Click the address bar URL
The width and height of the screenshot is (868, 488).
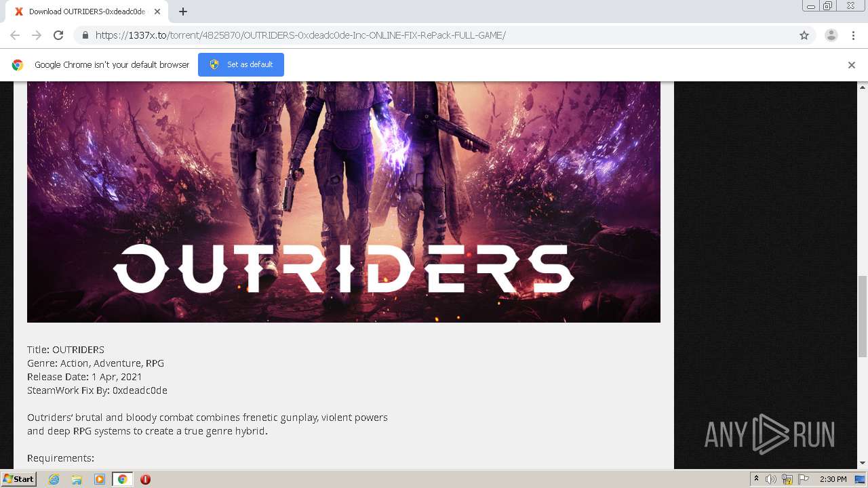pos(300,35)
